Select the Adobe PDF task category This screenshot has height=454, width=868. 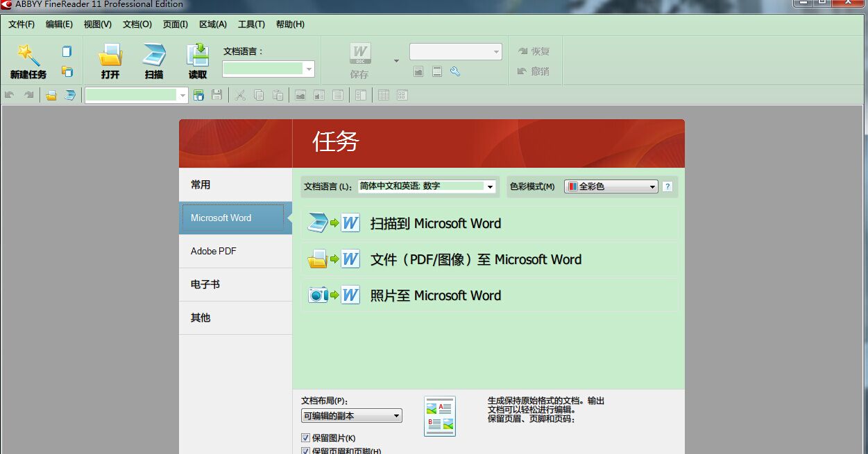(235, 251)
